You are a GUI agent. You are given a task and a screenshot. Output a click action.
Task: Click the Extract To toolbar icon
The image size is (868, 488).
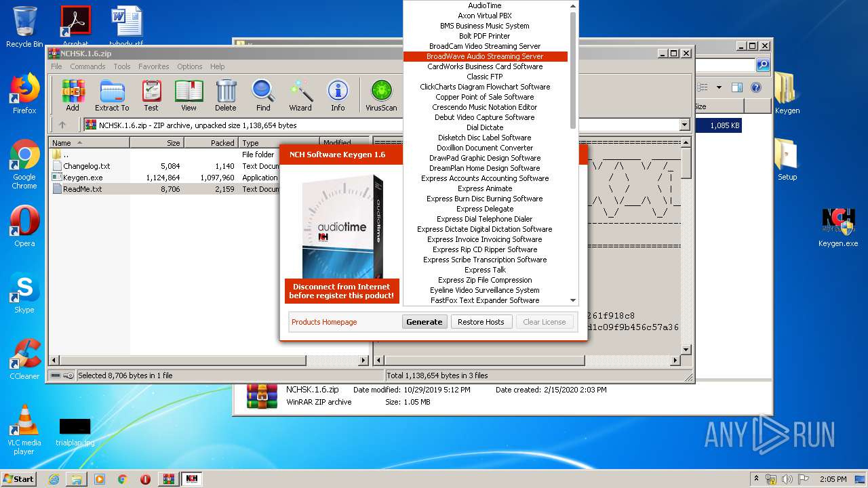coord(112,95)
